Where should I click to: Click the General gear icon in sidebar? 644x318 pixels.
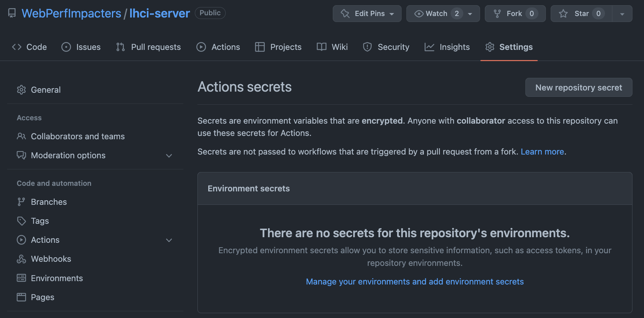pyautogui.click(x=21, y=90)
